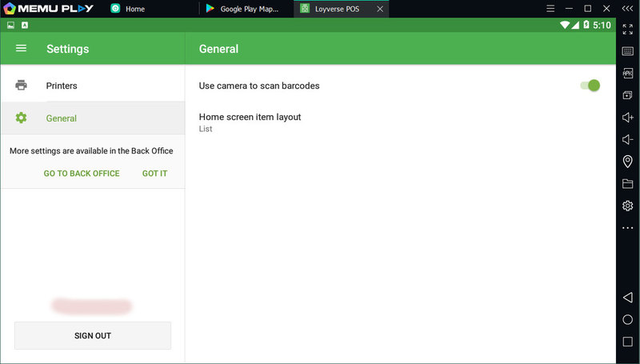Click the printer icon in Settings list

pyautogui.click(x=22, y=86)
